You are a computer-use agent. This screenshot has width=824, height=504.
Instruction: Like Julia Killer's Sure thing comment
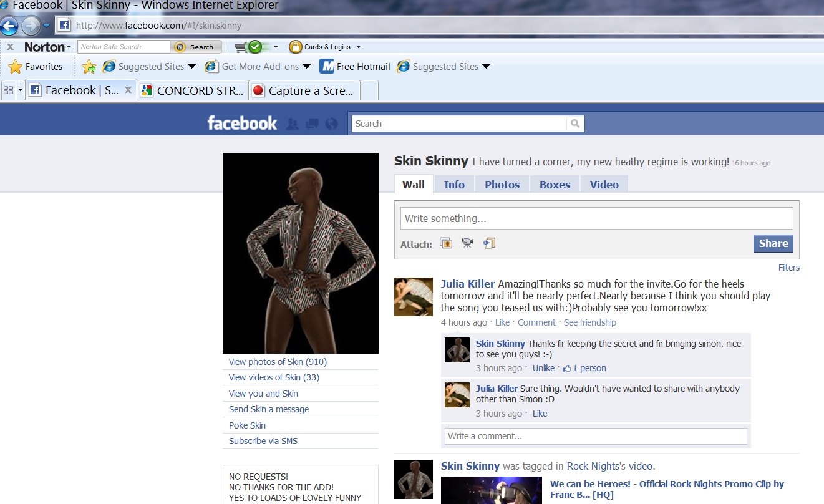point(540,414)
